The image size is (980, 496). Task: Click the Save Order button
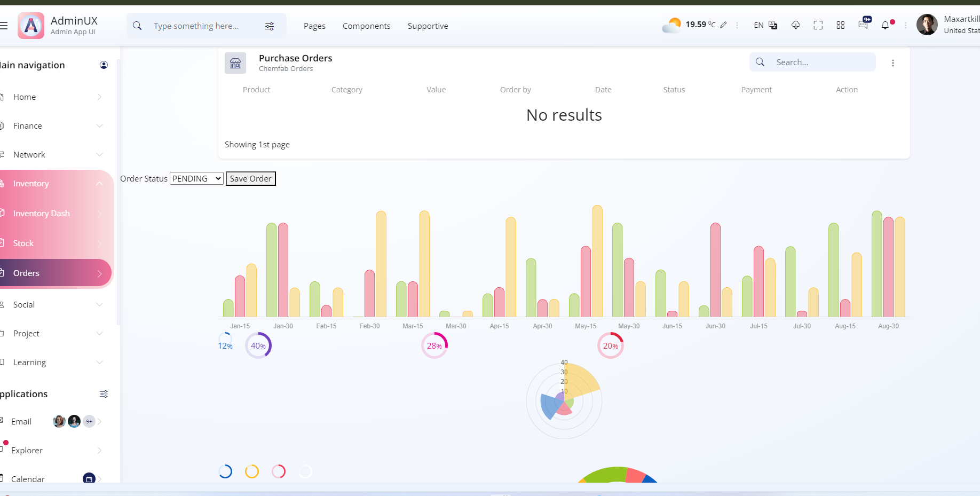click(251, 178)
